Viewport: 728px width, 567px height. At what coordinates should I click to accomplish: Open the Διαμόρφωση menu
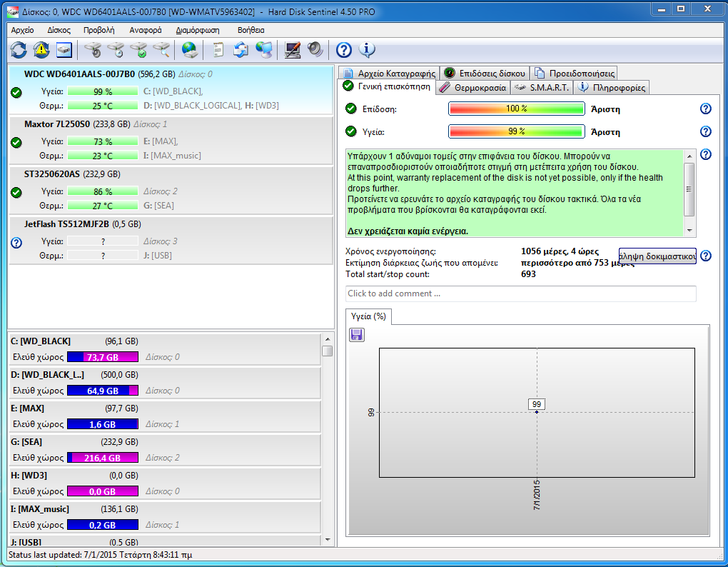[197, 30]
